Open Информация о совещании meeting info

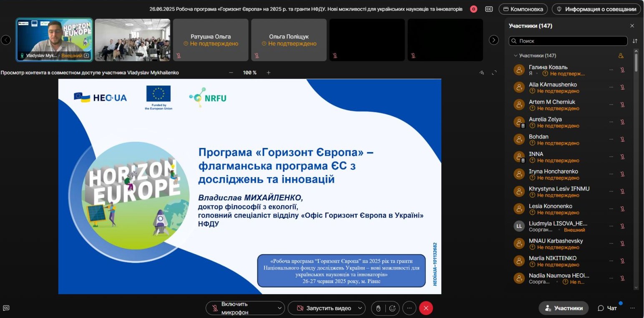pos(596,9)
